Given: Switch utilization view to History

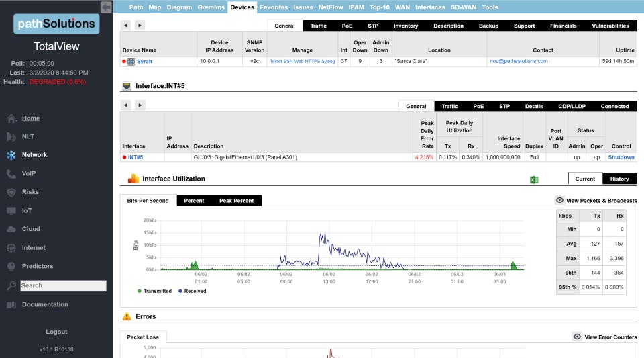Looking at the screenshot, I should [619, 179].
